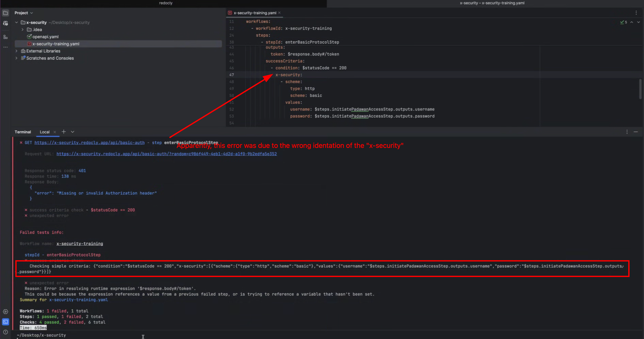This screenshot has width=644, height=339.
Task: Expand External Libraries node
Action: [16, 51]
